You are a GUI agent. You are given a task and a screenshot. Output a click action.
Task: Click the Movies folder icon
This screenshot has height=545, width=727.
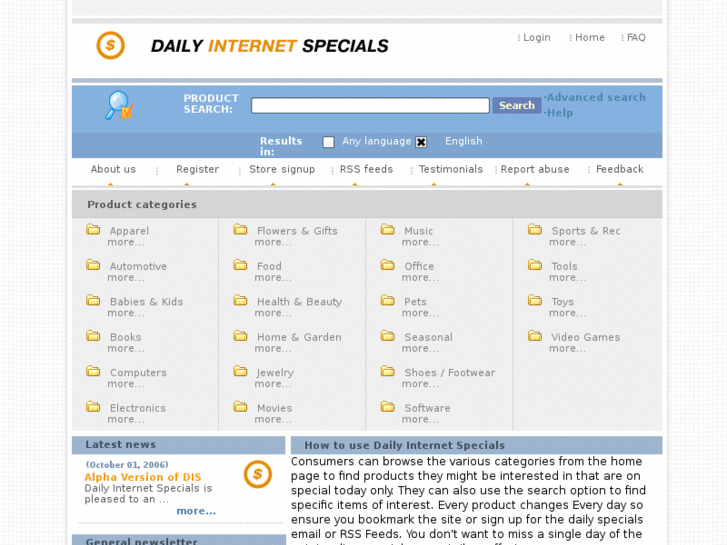240,406
